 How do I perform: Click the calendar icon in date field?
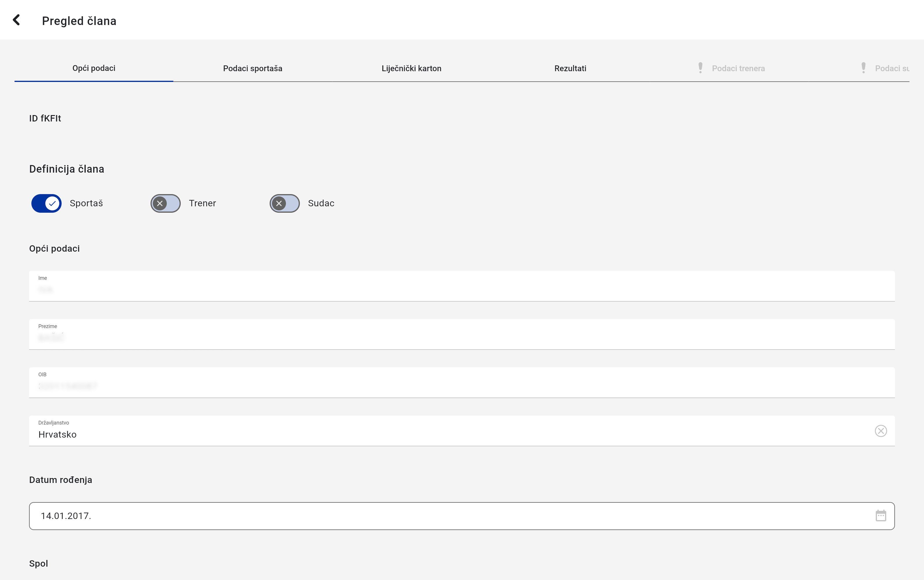coord(881,515)
